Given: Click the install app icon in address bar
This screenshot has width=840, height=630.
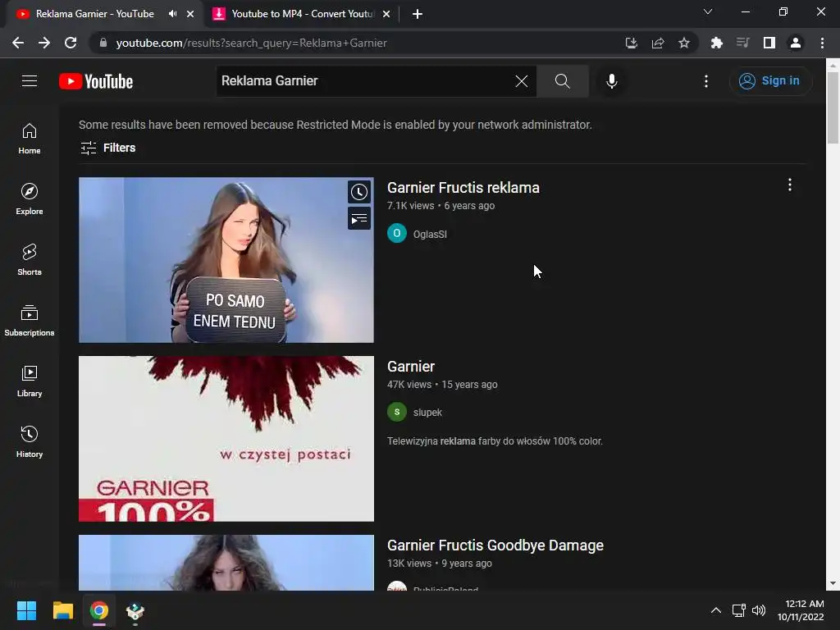Looking at the screenshot, I should tap(631, 43).
